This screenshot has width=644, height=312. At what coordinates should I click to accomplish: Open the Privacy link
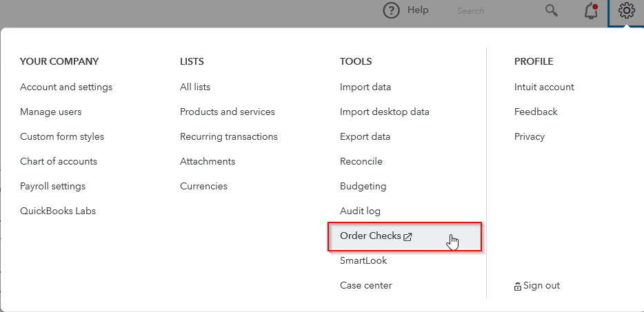[530, 136]
